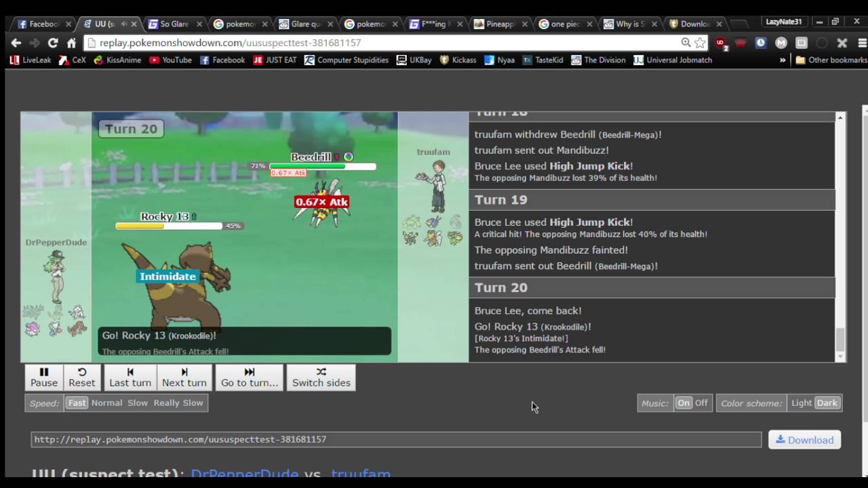Choose the Light color scheme
This screenshot has width=868, height=488.
pos(802,403)
